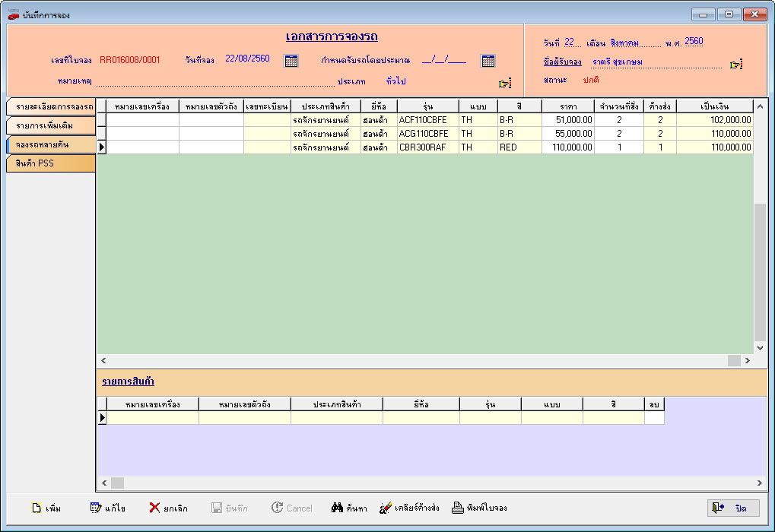
Task: Click the ชื่อผู้รับจอง link label
Action: 562,62
